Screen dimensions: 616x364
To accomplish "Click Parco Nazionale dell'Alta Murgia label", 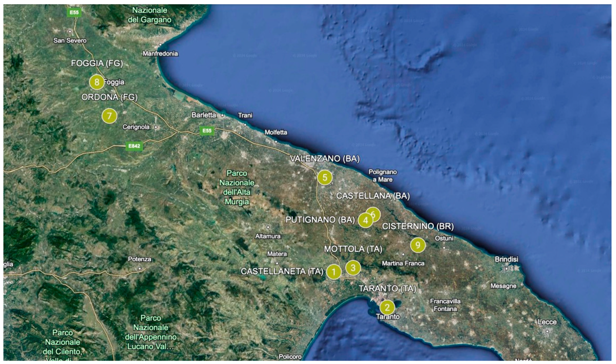I will 237,187.
